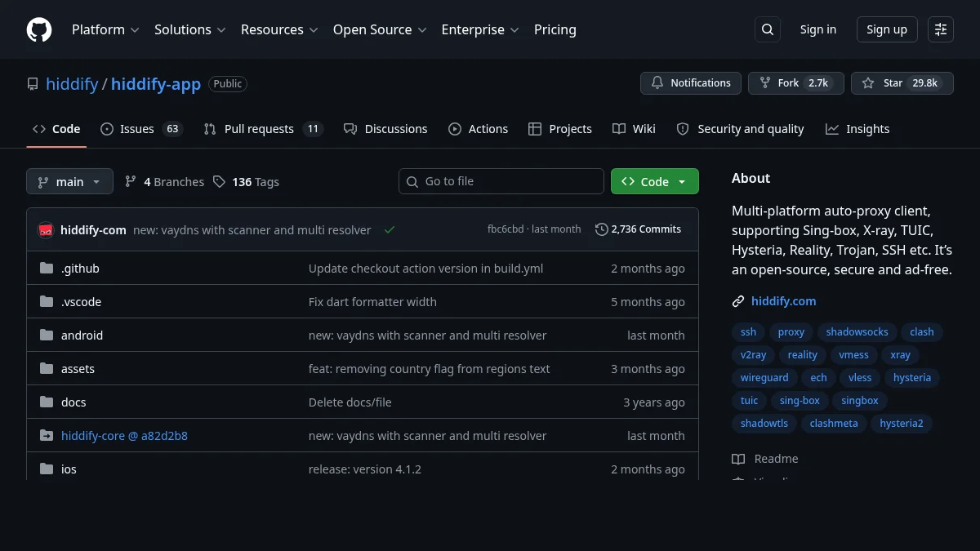
Task: Open the hiddify owner link
Action: tap(72, 84)
